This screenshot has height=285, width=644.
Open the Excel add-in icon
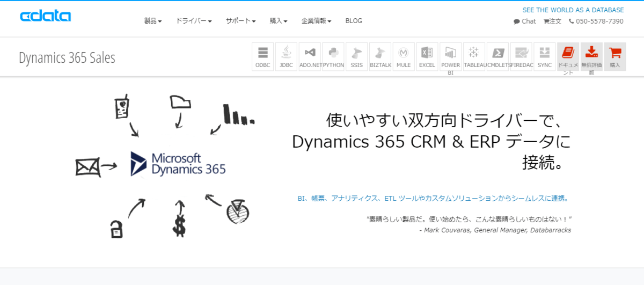click(427, 56)
